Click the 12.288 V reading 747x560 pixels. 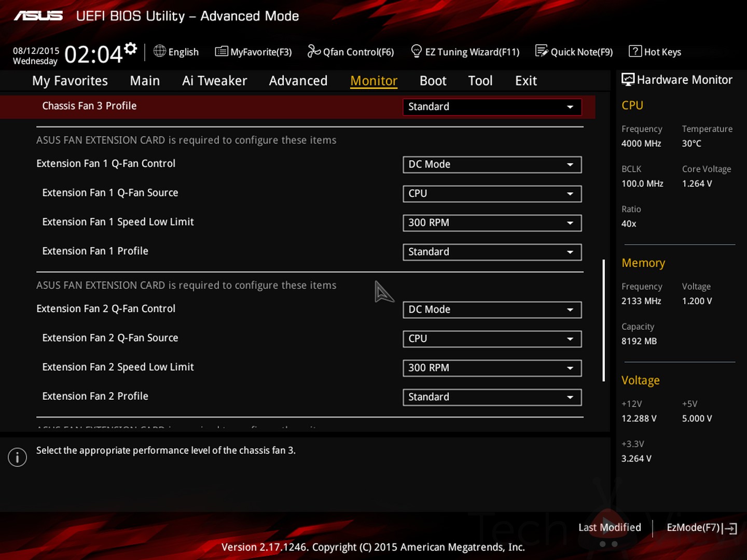tap(639, 418)
